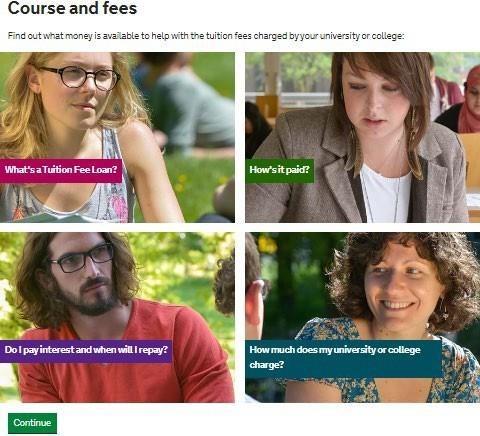Open the "How's it paid?" green label
Screen dimensions: 480x436
[280, 170]
